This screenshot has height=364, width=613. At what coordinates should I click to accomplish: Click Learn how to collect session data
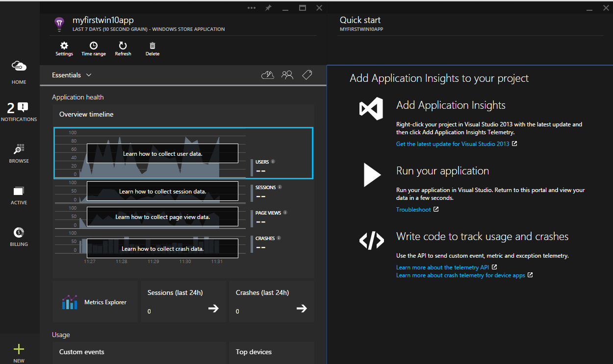pyautogui.click(x=162, y=191)
